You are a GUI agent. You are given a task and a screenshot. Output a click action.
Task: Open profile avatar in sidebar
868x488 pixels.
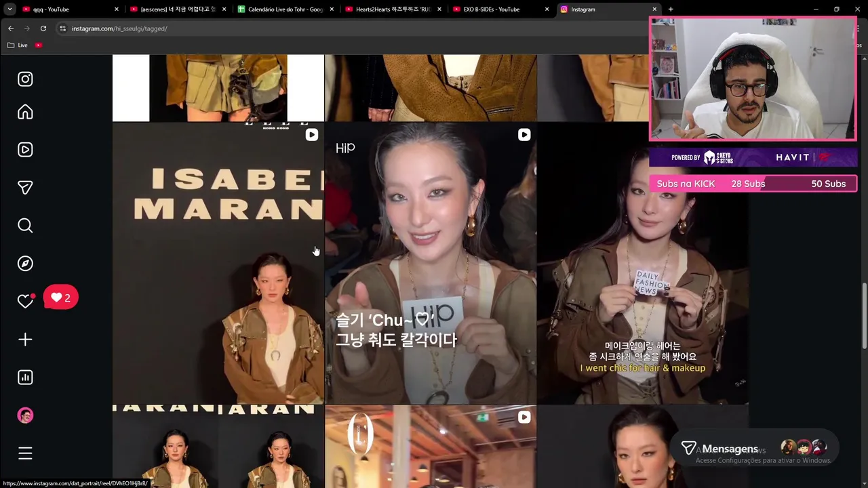click(x=25, y=415)
